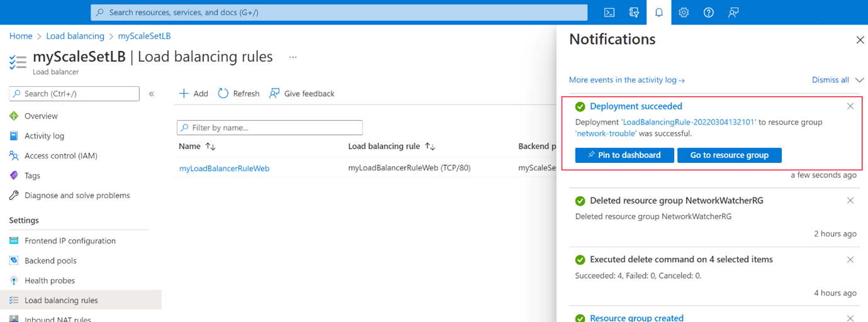
Task: Open Directories and subscriptions filter icon
Action: [x=634, y=13]
